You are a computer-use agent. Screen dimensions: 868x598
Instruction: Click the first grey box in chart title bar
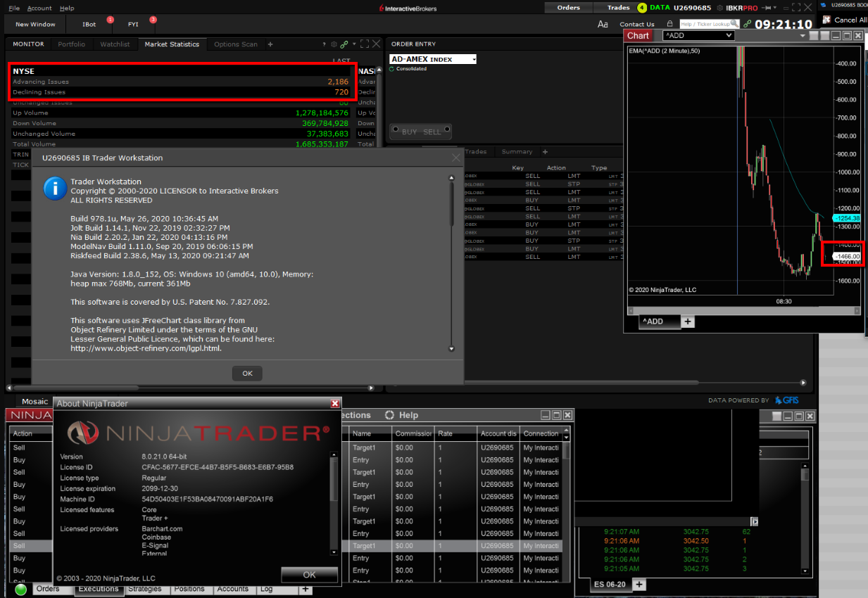pos(814,35)
